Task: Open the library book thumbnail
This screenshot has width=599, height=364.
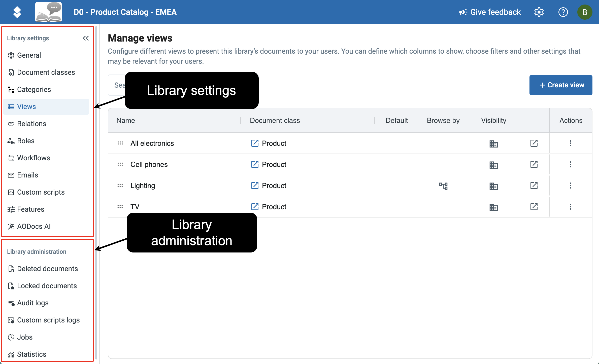Action: [x=48, y=12]
